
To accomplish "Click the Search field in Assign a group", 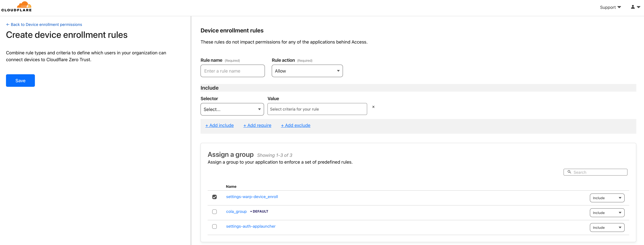I will (597, 172).
